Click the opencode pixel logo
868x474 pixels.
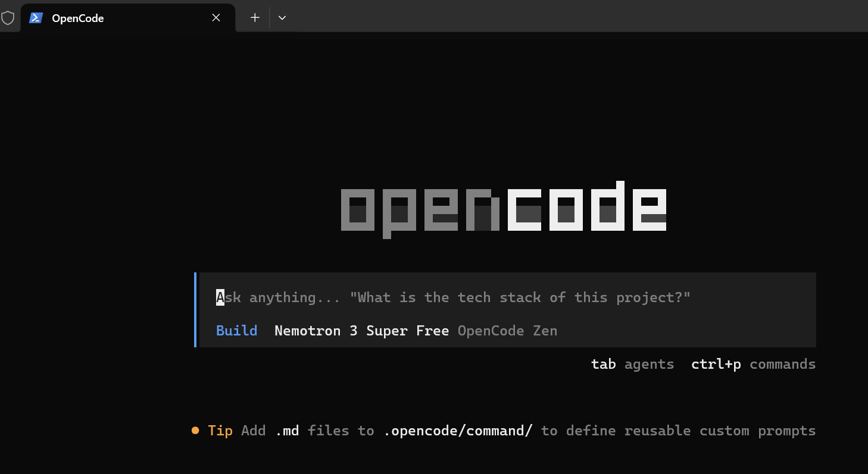coord(504,209)
